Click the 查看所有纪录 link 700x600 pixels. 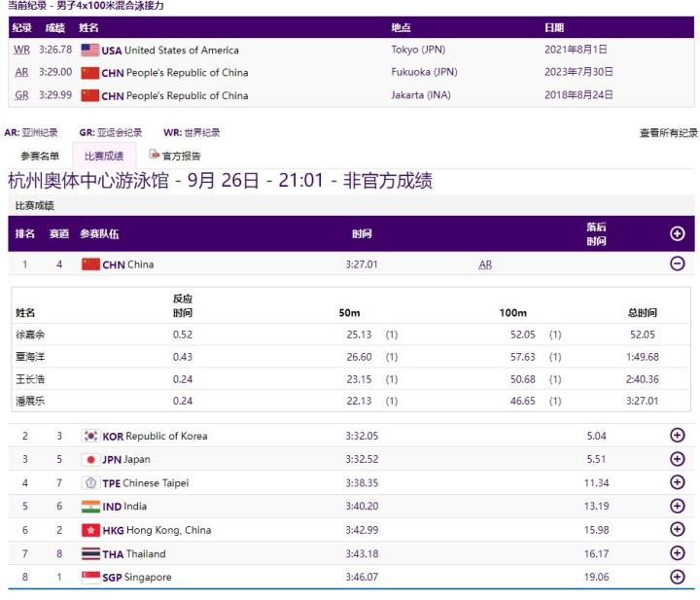(x=668, y=133)
